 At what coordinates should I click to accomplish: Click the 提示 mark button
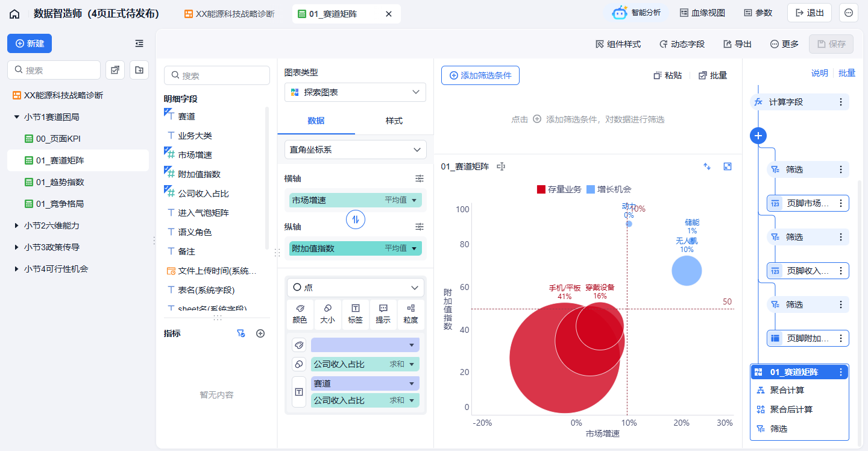point(383,314)
